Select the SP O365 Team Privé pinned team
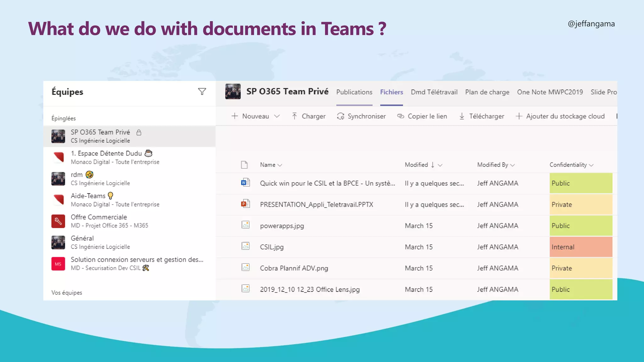 coord(130,136)
